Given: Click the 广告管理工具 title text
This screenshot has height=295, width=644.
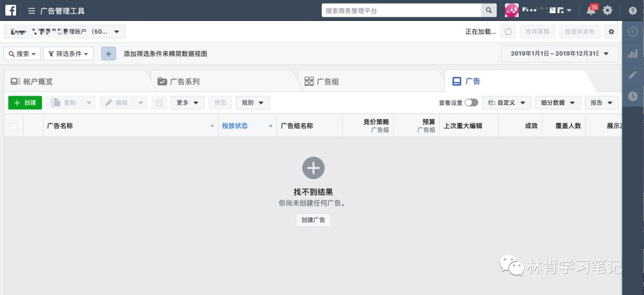Looking at the screenshot, I should [63, 11].
